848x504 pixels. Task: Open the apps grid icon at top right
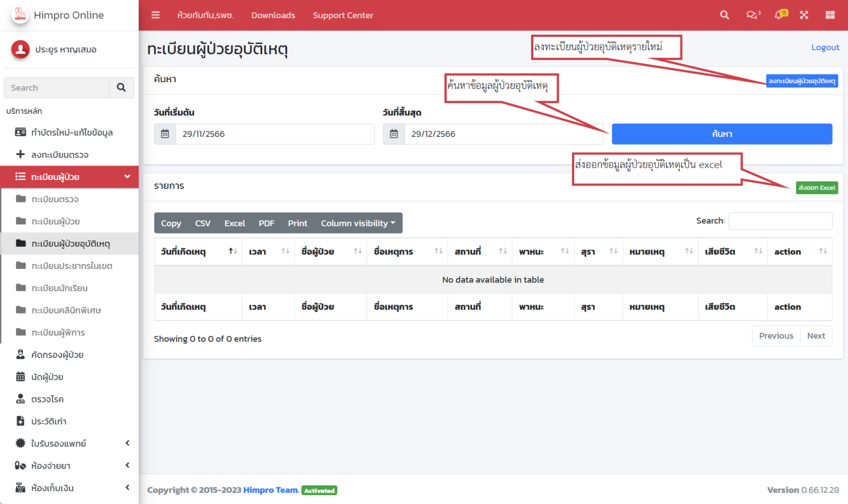click(829, 15)
